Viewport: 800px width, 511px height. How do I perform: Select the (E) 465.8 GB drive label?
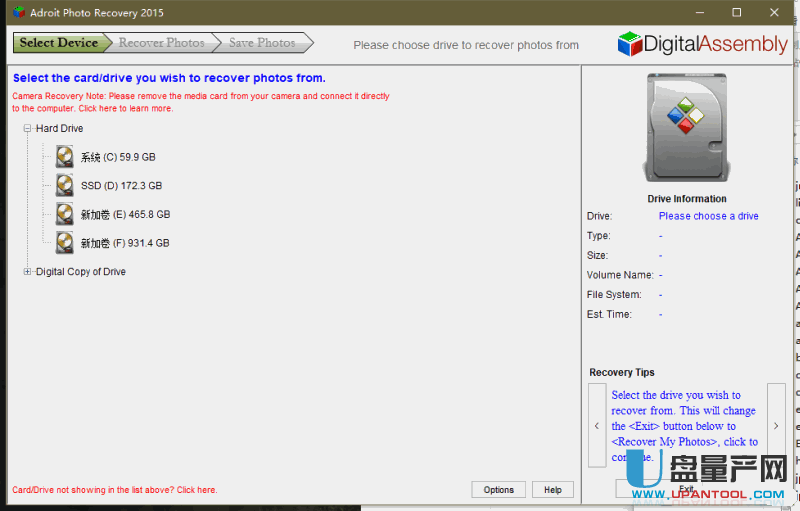click(126, 215)
